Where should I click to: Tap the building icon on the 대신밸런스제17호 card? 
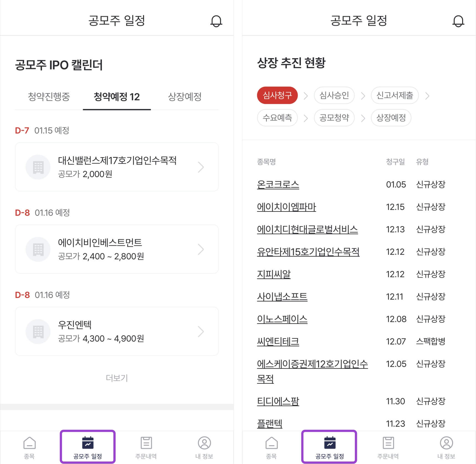[38, 167]
